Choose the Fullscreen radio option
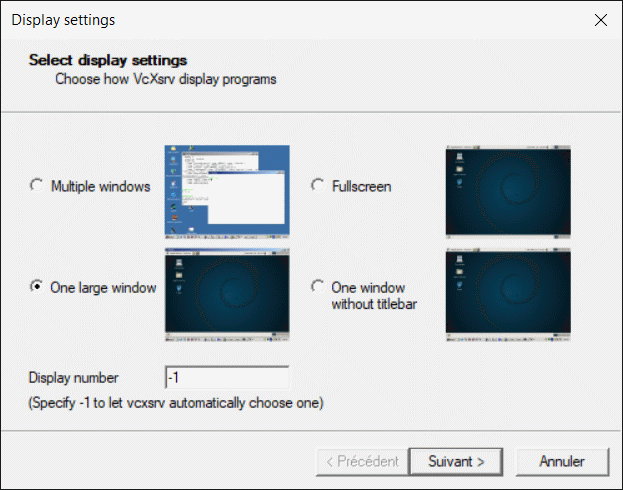Image resolution: width=623 pixels, height=490 pixels. (317, 186)
